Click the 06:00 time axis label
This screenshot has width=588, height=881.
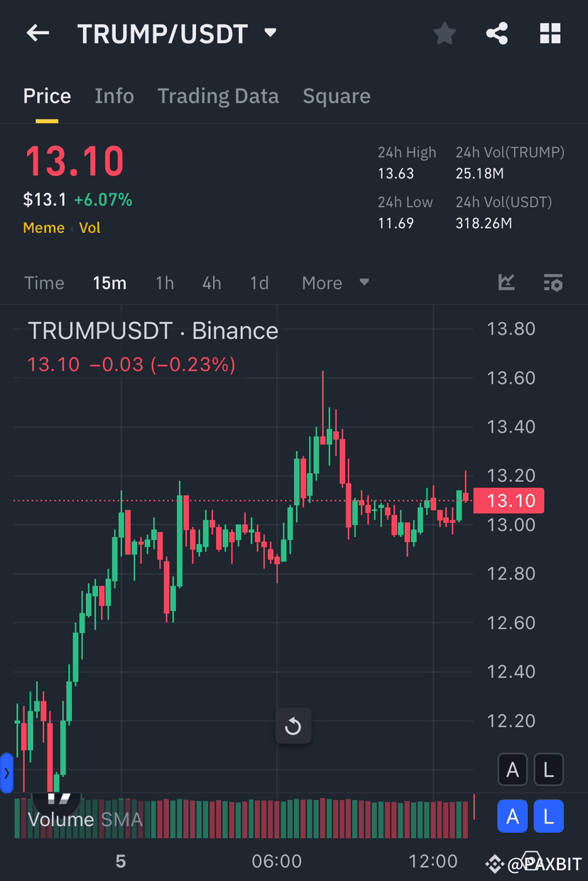277,861
